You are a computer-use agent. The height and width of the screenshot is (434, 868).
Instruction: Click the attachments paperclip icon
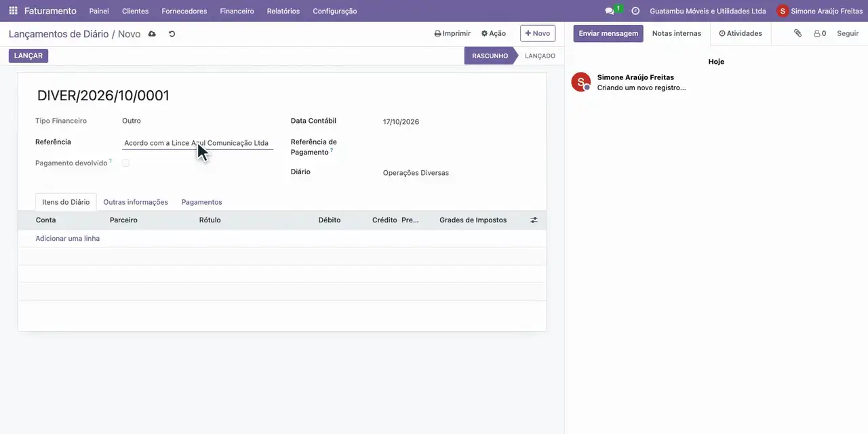(797, 33)
